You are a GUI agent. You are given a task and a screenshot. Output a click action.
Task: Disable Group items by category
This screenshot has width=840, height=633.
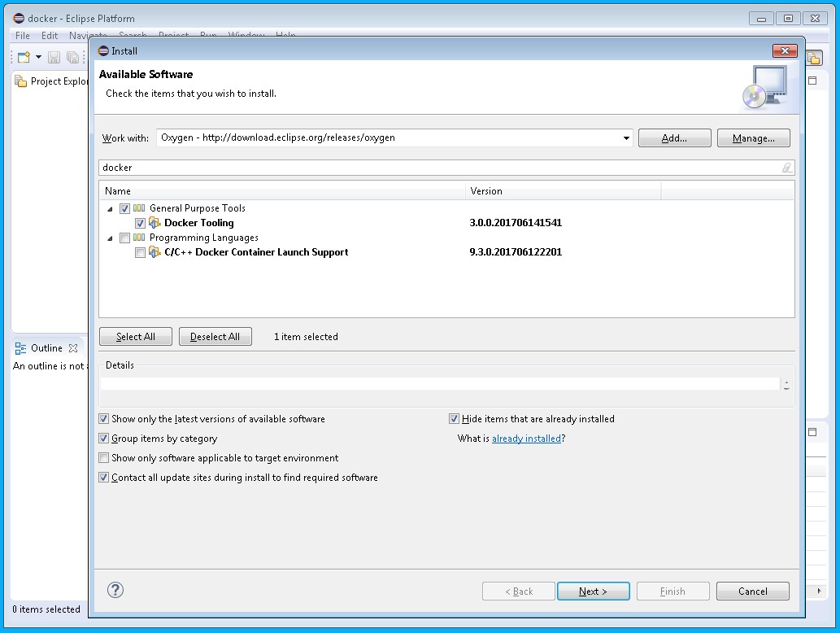103,439
